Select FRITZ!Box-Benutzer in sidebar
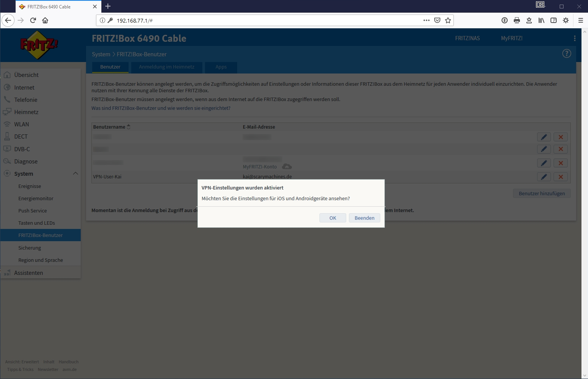Viewport: 588px width, 379px height. 41,235
